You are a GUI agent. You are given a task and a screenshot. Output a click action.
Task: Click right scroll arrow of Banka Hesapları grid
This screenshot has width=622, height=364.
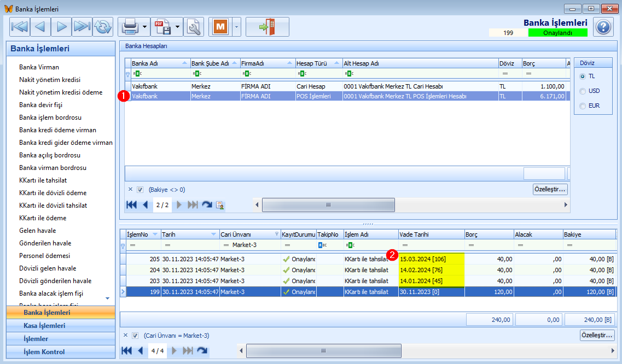point(566,205)
